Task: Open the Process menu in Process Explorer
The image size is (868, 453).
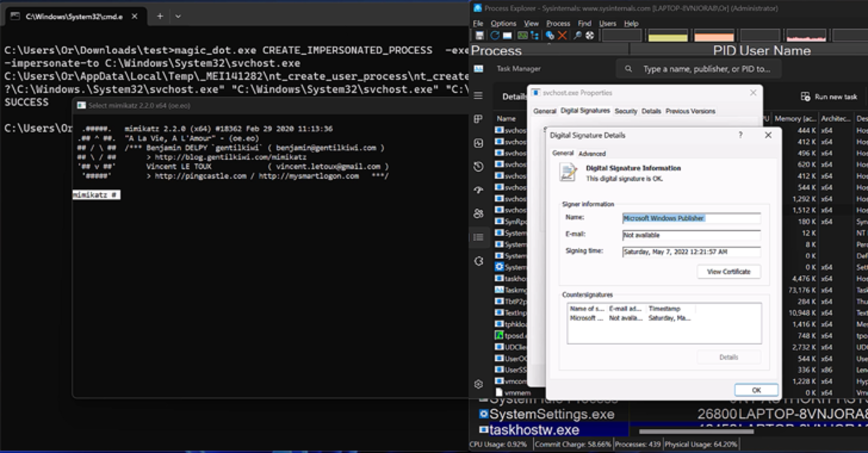Action: [x=558, y=24]
